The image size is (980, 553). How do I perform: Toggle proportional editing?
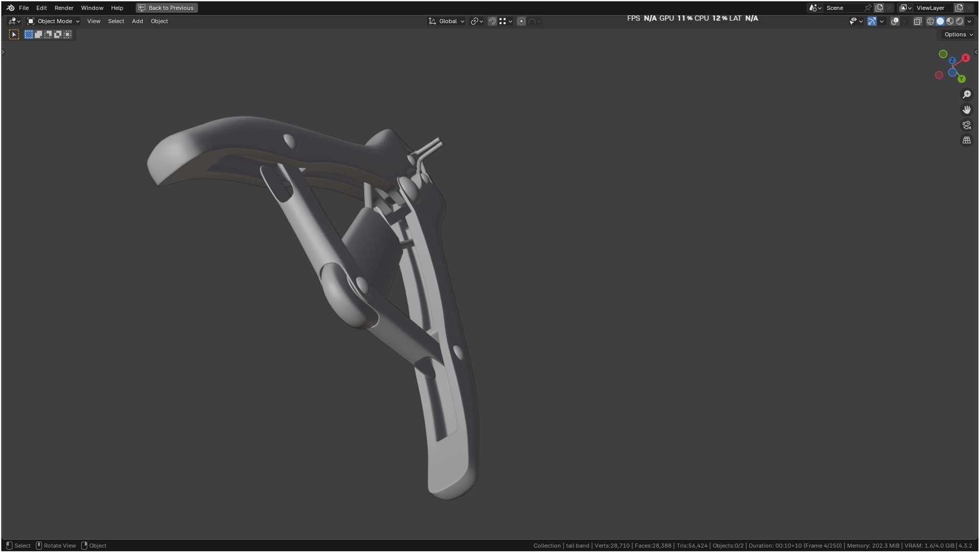click(x=521, y=21)
